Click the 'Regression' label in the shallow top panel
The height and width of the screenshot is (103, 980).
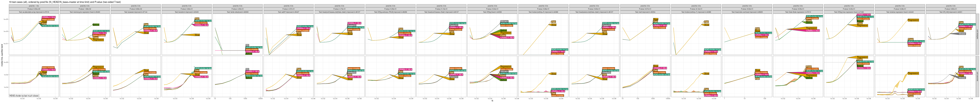tap(913, 20)
